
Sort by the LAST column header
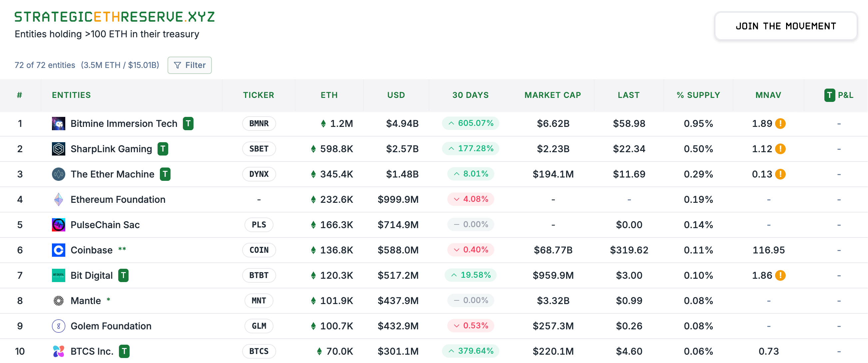629,95
